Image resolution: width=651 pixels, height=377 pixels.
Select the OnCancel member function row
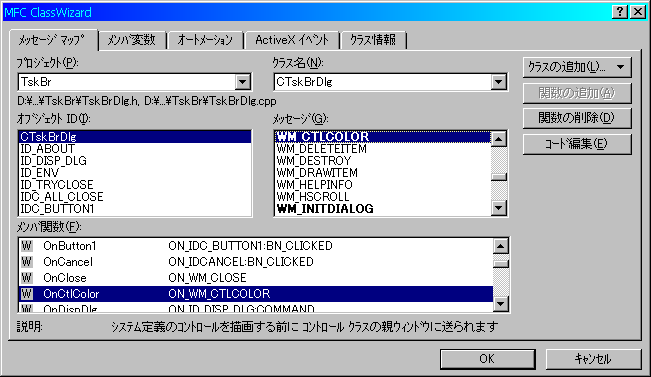(x=256, y=262)
